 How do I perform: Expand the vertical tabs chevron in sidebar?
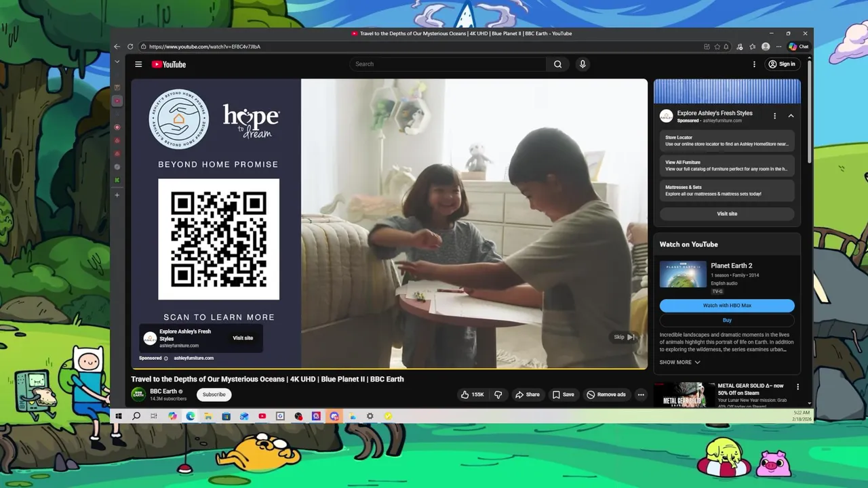117,62
